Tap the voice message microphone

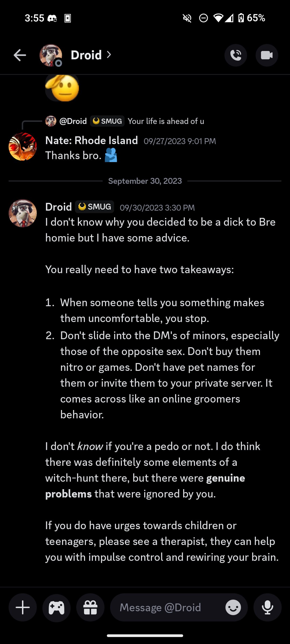point(267,608)
